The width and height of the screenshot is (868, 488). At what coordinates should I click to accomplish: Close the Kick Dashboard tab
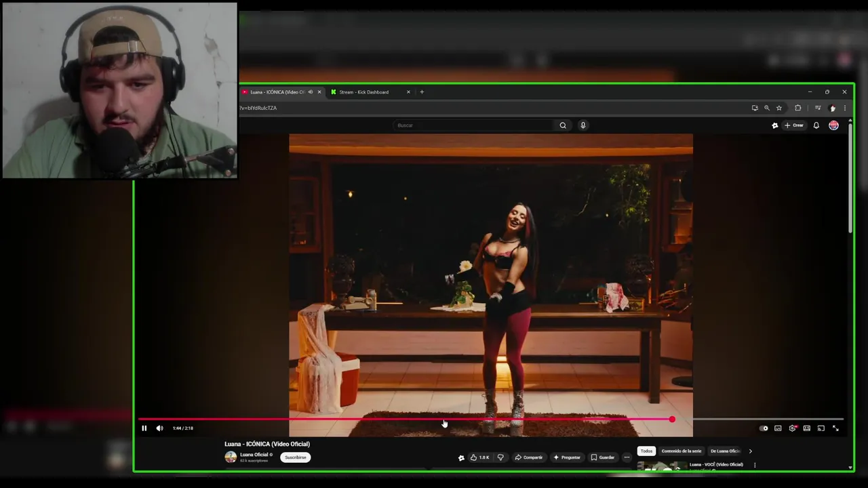pyautogui.click(x=408, y=92)
